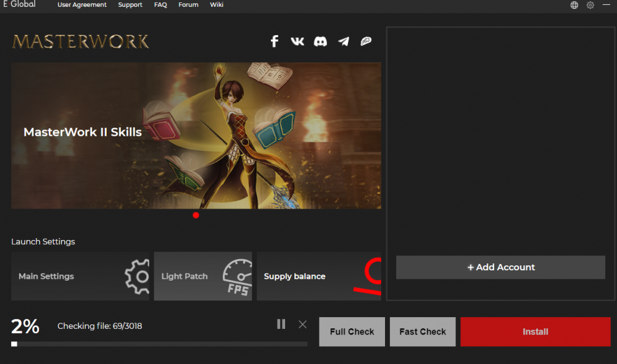Cancel the file check with X
Screen dimensions: 617x364
pos(302,324)
